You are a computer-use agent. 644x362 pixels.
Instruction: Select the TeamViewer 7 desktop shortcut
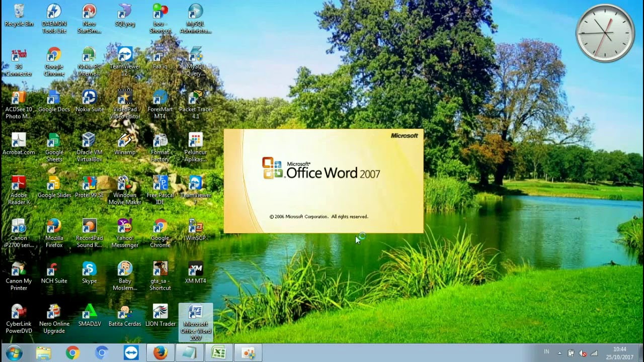tap(195, 191)
